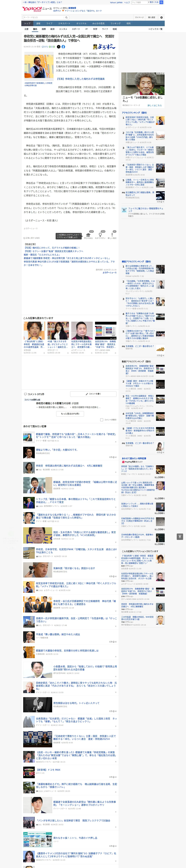Click 詳しくはこちら ad link

click(x=155, y=105)
